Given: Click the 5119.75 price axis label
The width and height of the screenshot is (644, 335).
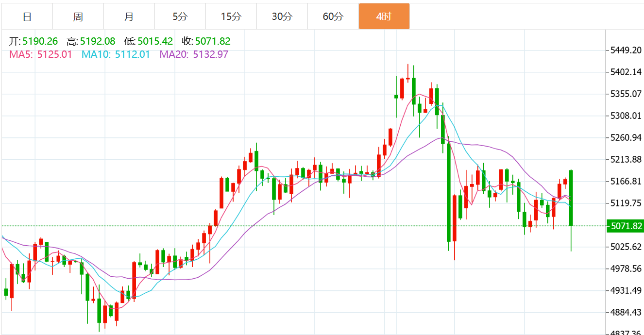Looking at the screenshot, I should (x=626, y=203).
